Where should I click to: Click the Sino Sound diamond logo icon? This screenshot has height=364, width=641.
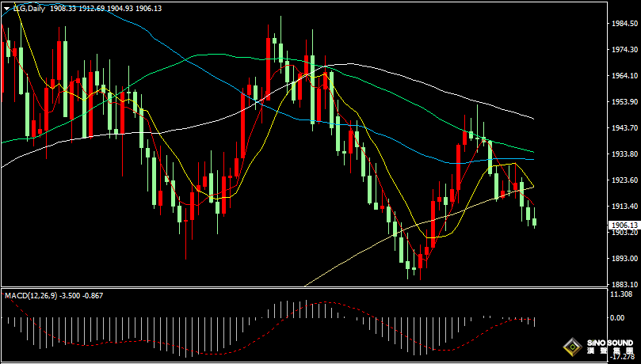click(570, 346)
